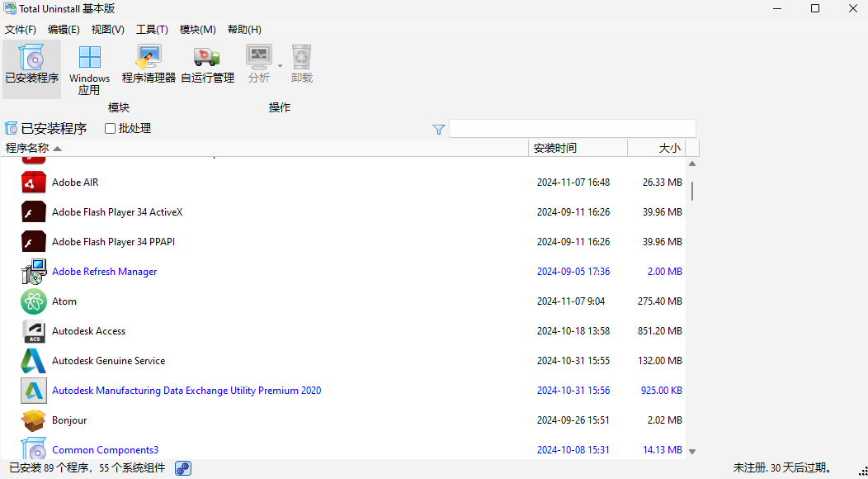Viewport: 868px width, 479px height.
Task: Select the Bonjour program name
Action: (x=69, y=420)
